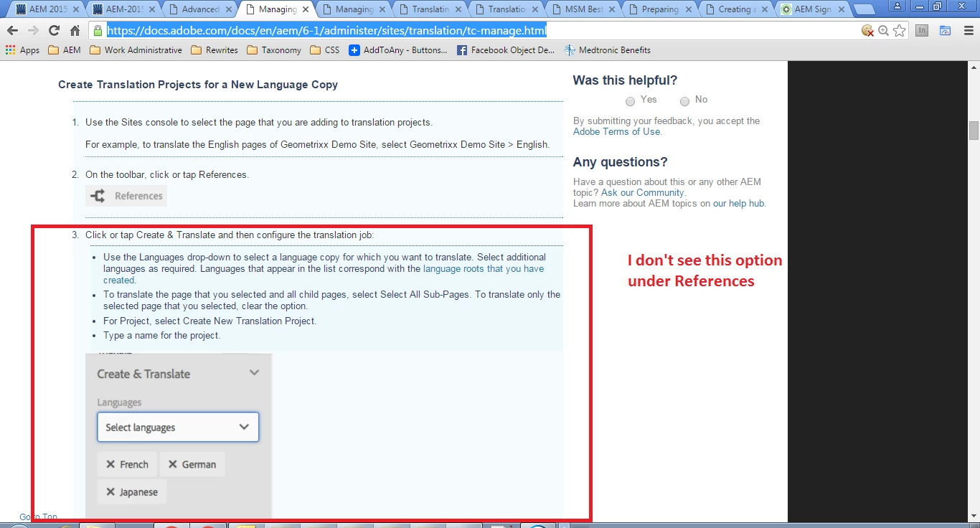This screenshot has width=980, height=528.
Task: Follow the Ask our Community link
Action: click(x=643, y=193)
